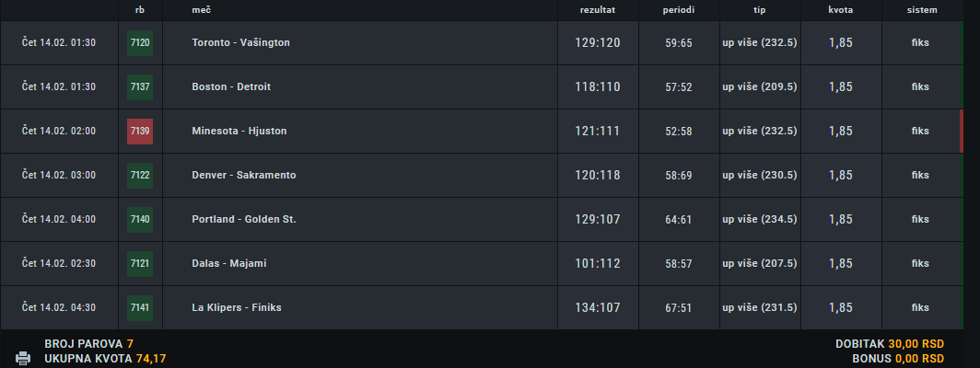Open the Minesota - Hjuston match
The height and width of the screenshot is (368, 980).
[239, 132]
